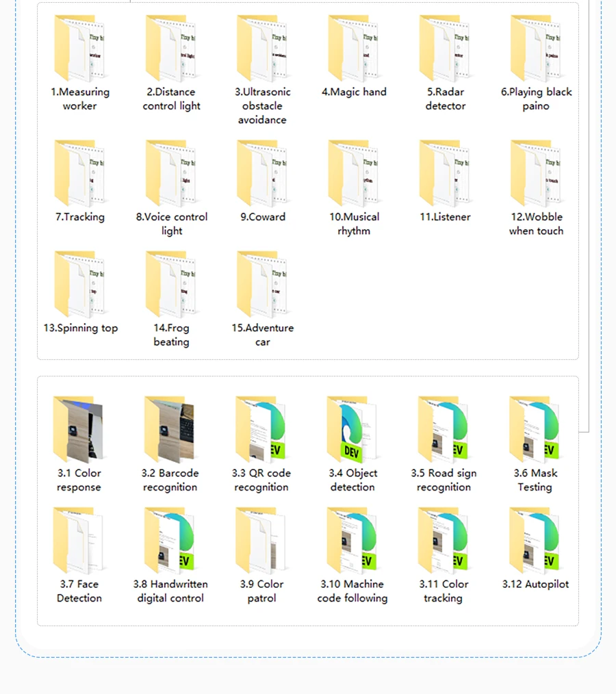
Task: Click the 15.Adventure car label
Action: (x=262, y=335)
